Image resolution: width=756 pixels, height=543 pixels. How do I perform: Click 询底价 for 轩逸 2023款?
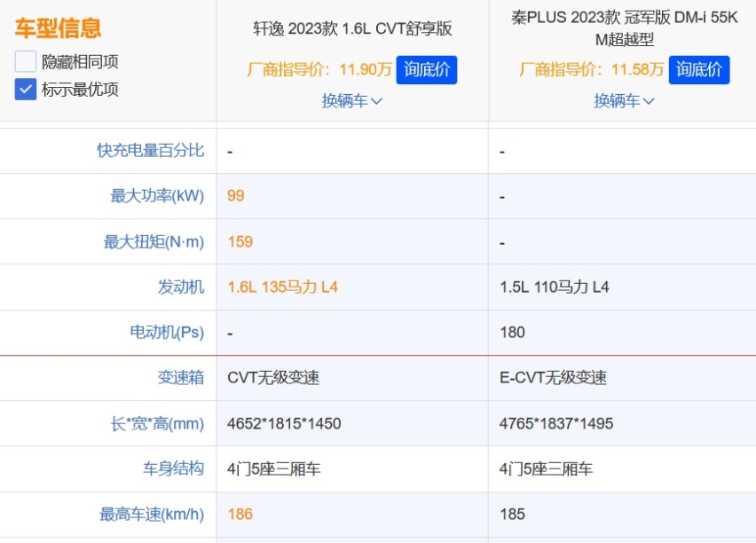click(x=427, y=70)
